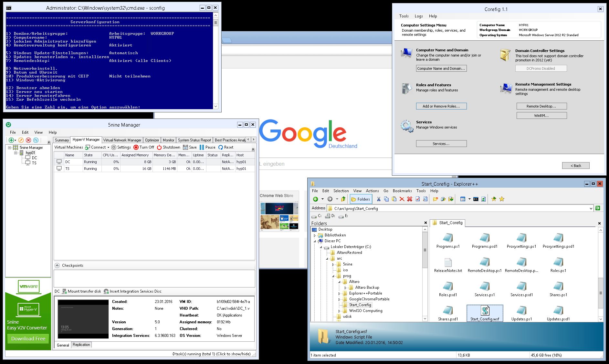Click the Services... button in Corefig

click(x=441, y=144)
